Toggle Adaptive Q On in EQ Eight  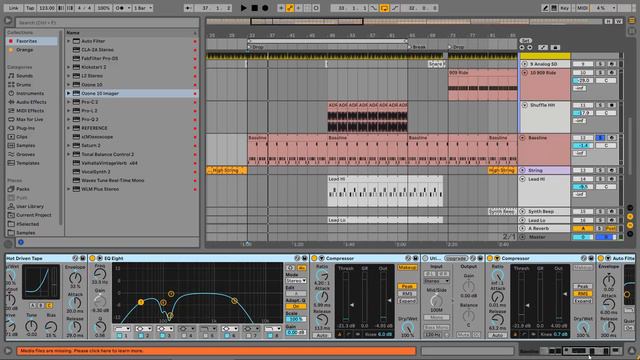[x=296, y=306]
